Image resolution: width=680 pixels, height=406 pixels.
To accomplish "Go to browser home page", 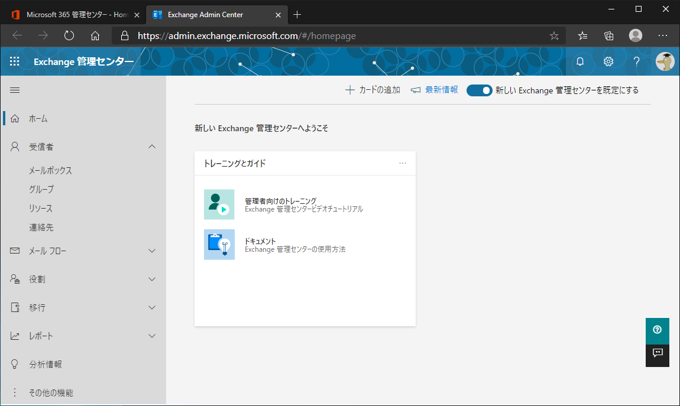I will click(95, 36).
